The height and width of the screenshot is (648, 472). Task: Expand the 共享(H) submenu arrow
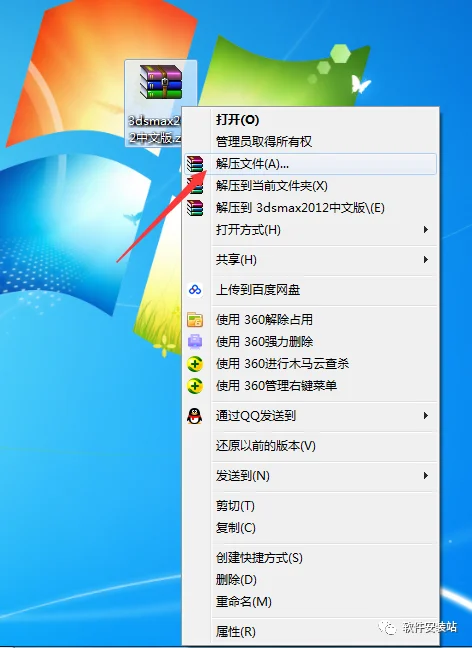[x=426, y=260]
